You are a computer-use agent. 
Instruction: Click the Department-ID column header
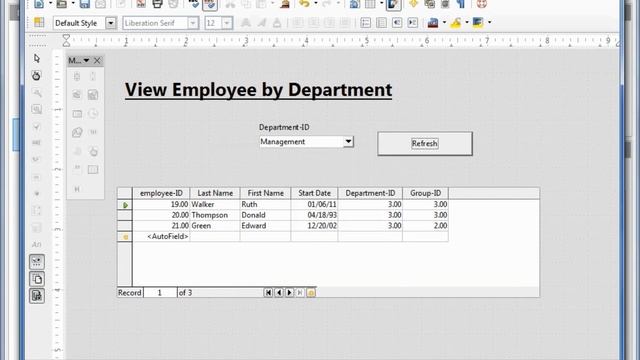point(370,193)
